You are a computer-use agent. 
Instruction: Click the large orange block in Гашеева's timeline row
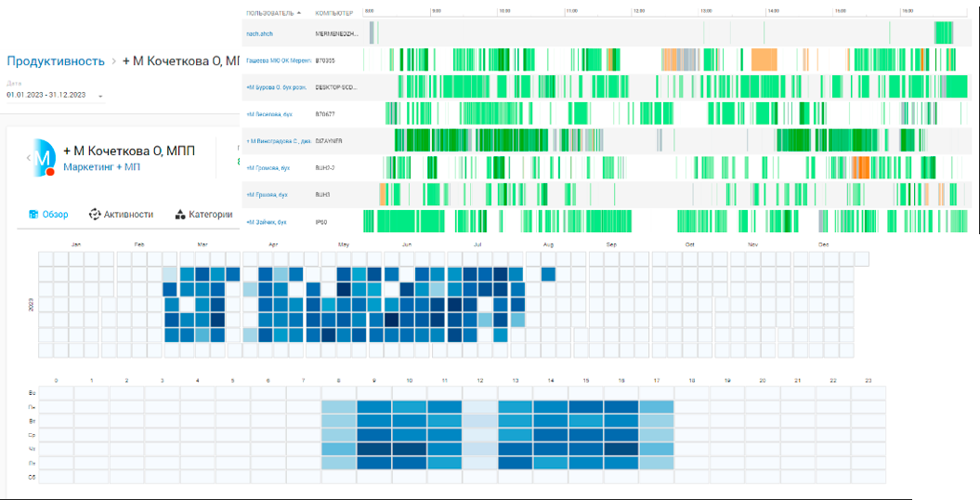[764, 60]
